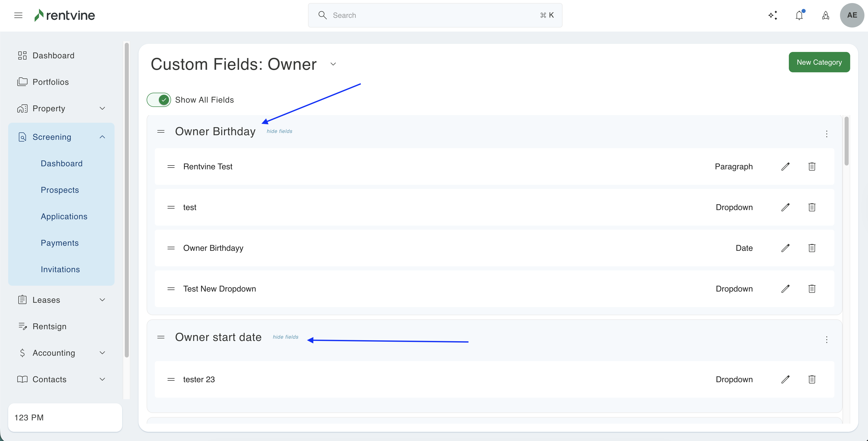Click the AI sparkle icon
Image resolution: width=868 pixels, height=441 pixels.
click(x=773, y=15)
